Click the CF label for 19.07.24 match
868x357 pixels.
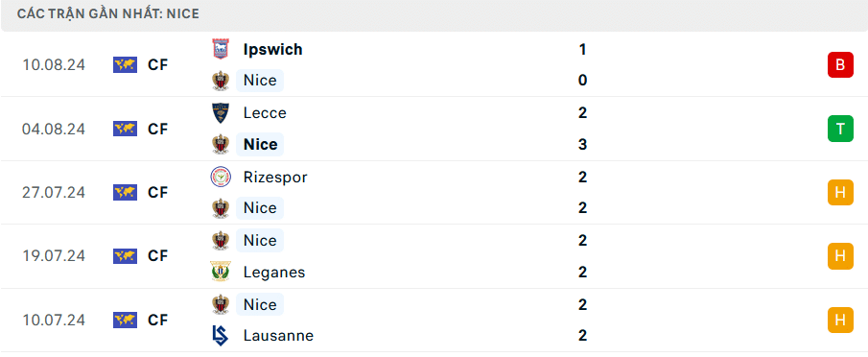click(157, 256)
